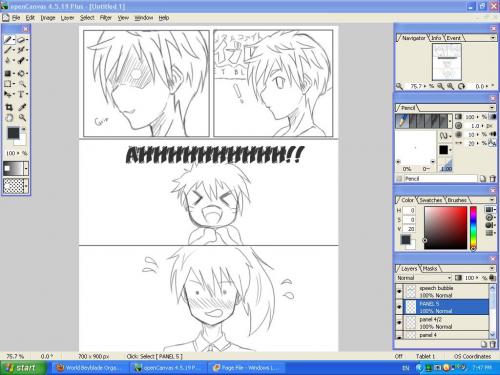Screen dimensions: 500x375
Task: Switch to the Swatches tab
Action: pyautogui.click(x=431, y=200)
